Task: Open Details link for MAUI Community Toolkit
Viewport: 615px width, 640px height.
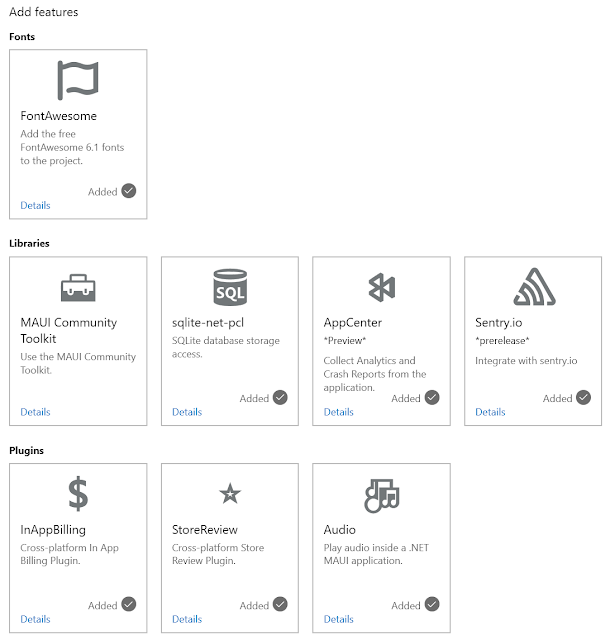Action: (36, 412)
